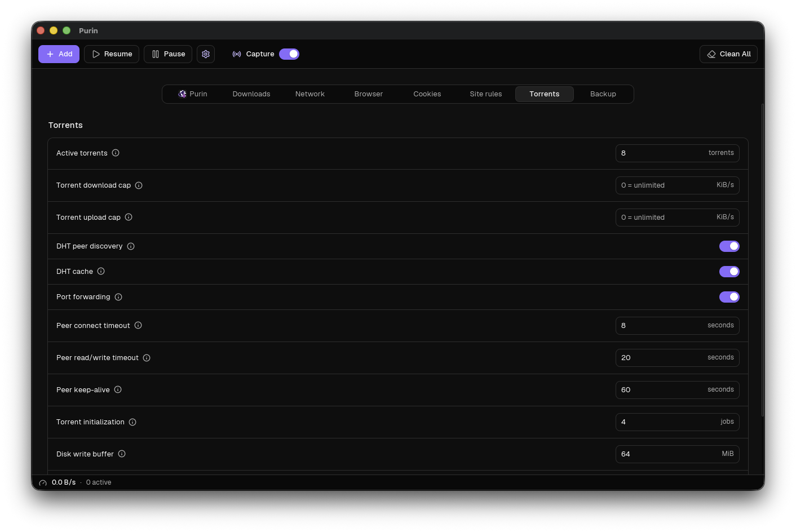Click the Capture broadcast icon
This screenshot has height=532, width=796.
[237, 54]
